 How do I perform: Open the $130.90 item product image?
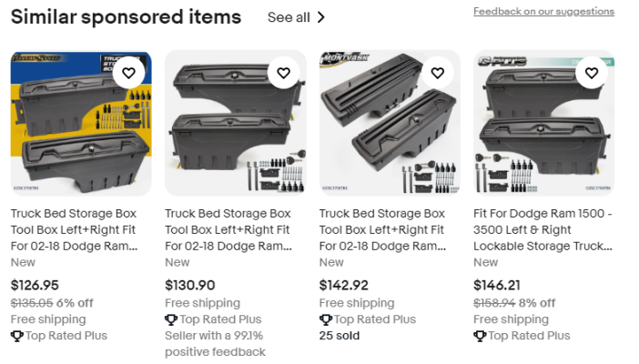pyautogui.click(x=236, y=123)
